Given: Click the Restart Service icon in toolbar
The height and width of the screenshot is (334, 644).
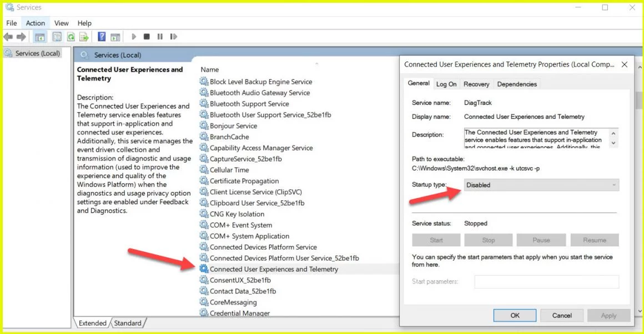Looking at the screenshot, I should coord(173,37).
